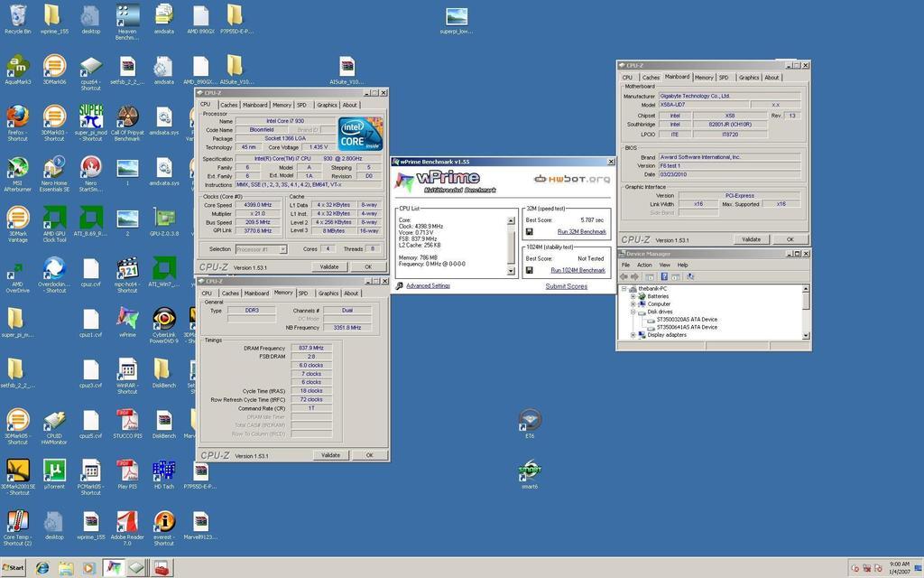This screenshot has height=578, width=924.
Task: Launch the MSI Afterburner desktop shortcut
Action: 18,173
